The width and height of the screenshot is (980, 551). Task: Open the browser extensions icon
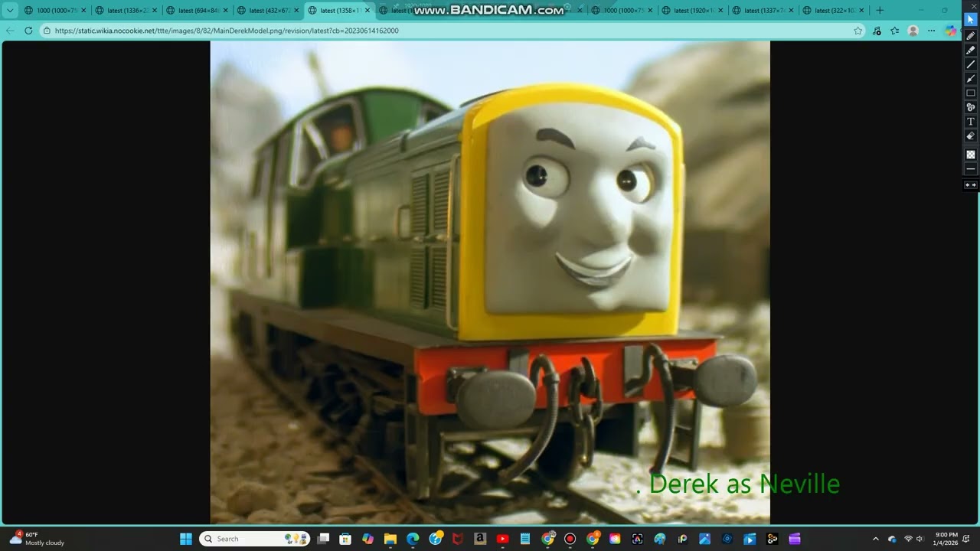[x=876, y=31]
